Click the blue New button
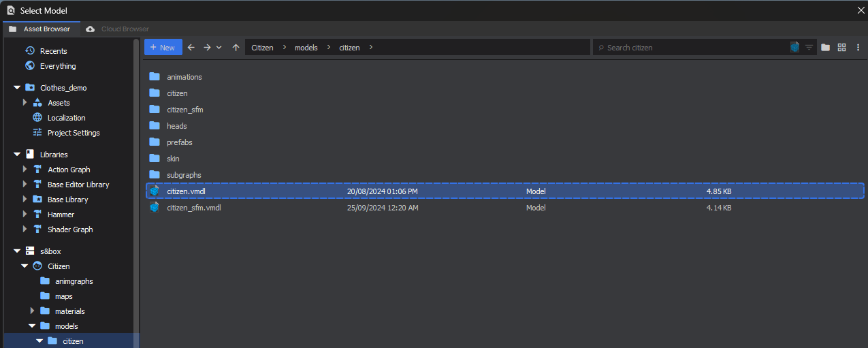The height and width of the screenshot is (348, 868). (x=163, y=47)
